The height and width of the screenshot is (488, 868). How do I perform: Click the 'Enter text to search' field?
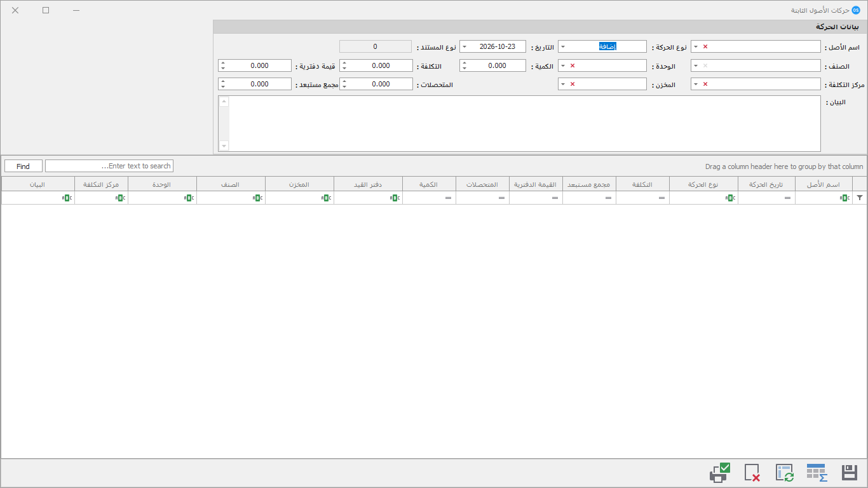click(x=109, y=166)
